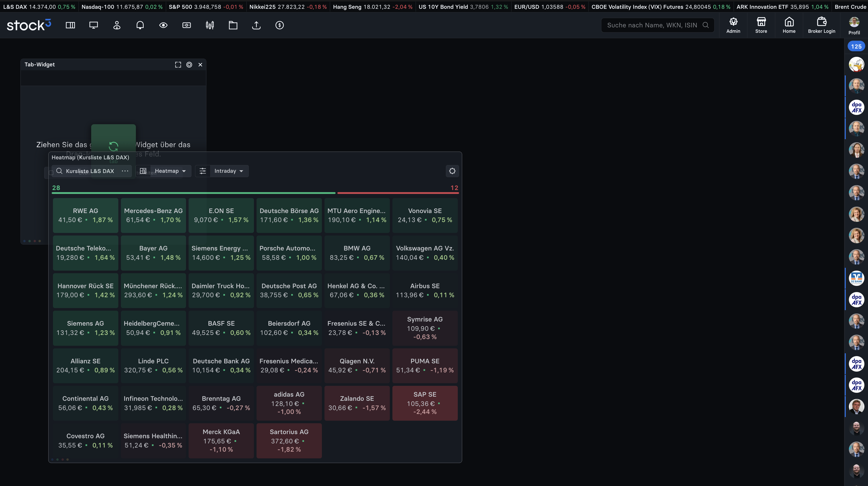Open the Tab-Widget settings target icon

click(189, 65)
